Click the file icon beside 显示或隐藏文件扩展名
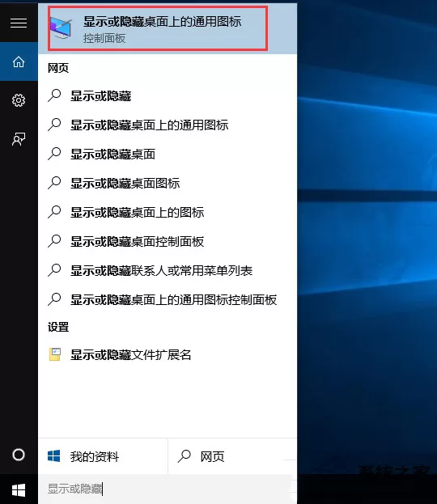Viewport: 437px width, 504px height. coord(55,354)
